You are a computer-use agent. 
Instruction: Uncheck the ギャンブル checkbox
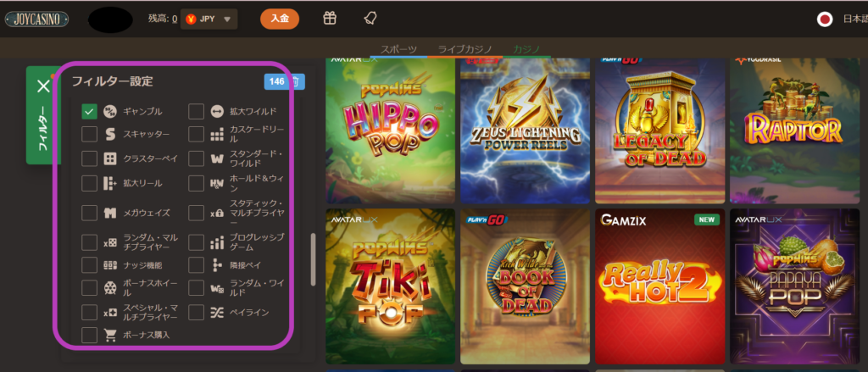click(89, 111)
